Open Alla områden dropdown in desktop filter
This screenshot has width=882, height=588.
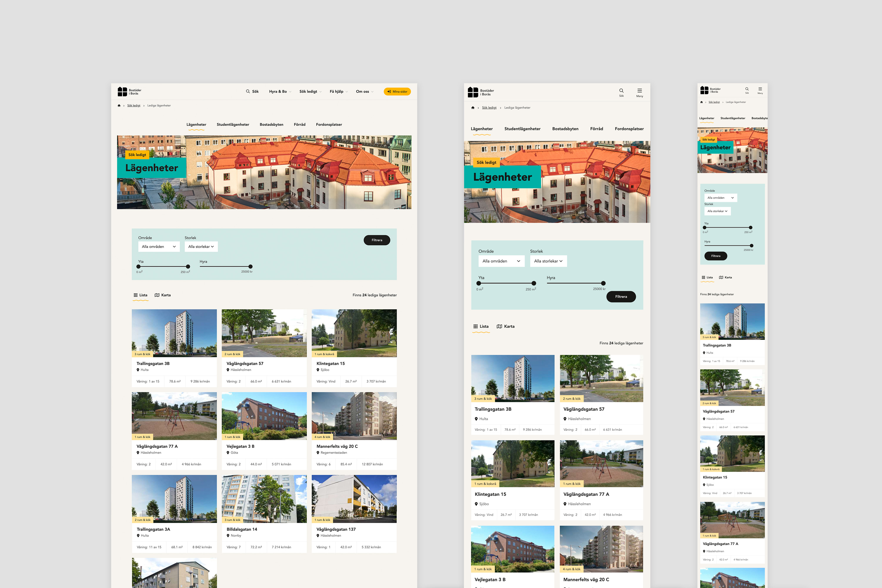pos(159,247)
